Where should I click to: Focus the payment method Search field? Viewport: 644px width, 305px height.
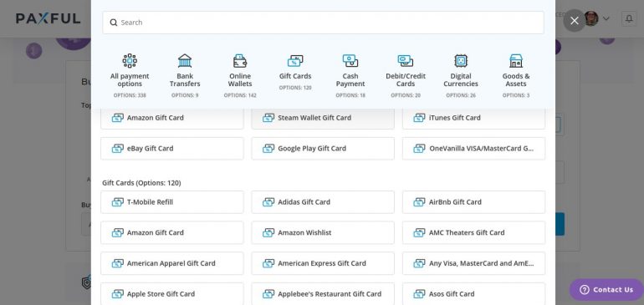pos(323,23)
